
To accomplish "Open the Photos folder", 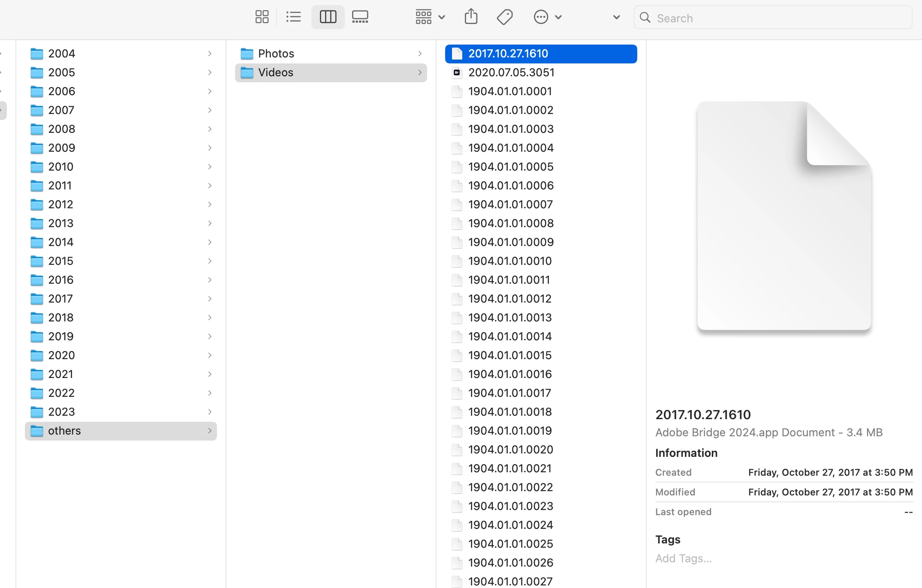I will pos(276,54).
